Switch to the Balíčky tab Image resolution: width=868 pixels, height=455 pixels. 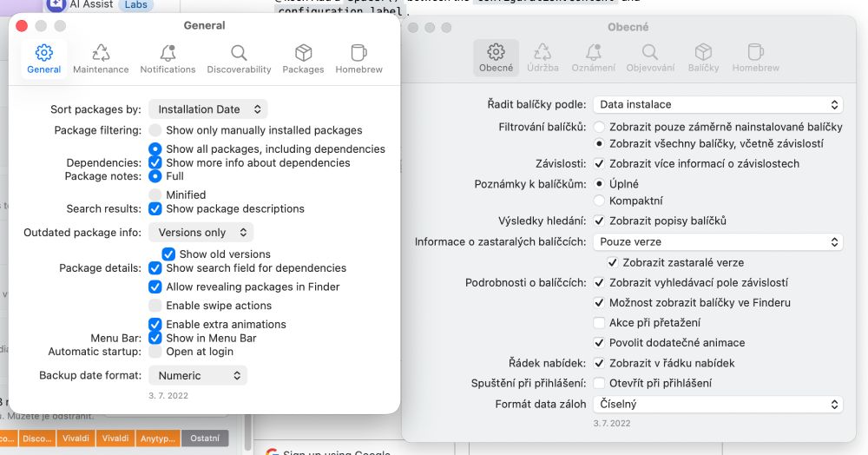point(703,57)
